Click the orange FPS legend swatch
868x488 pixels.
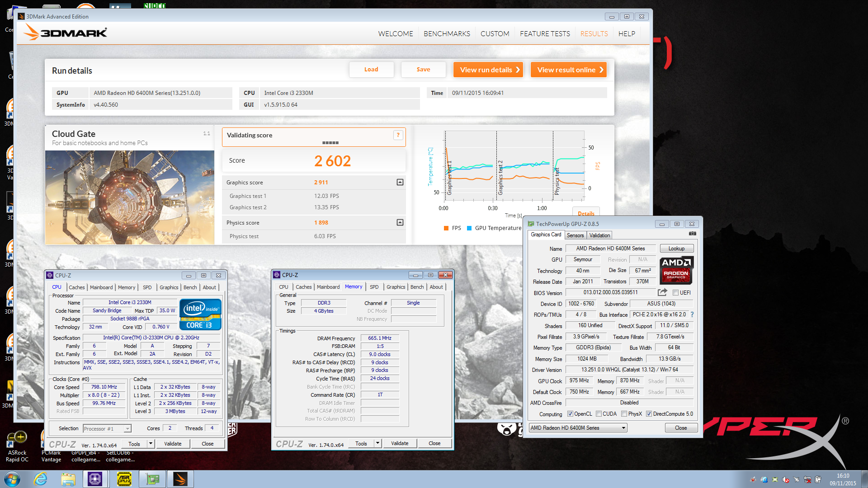446,228
